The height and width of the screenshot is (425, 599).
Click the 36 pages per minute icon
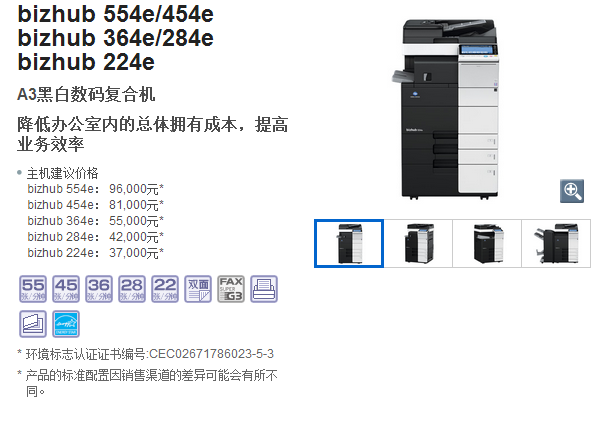(x=99, y=289)
